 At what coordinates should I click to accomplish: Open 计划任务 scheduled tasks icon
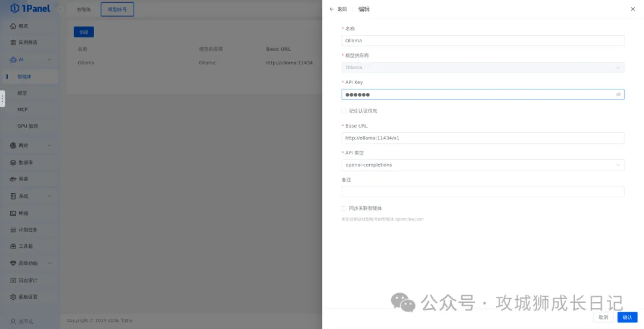(13, 230)
